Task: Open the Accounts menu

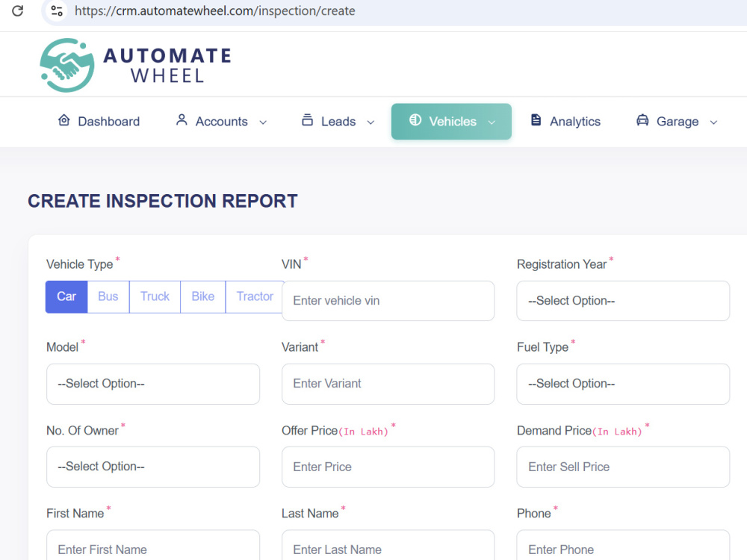Action: point(222,122)
